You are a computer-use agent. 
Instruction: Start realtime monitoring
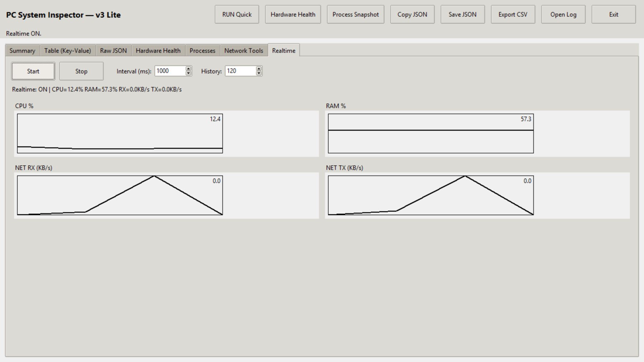[x=33, y=71]
